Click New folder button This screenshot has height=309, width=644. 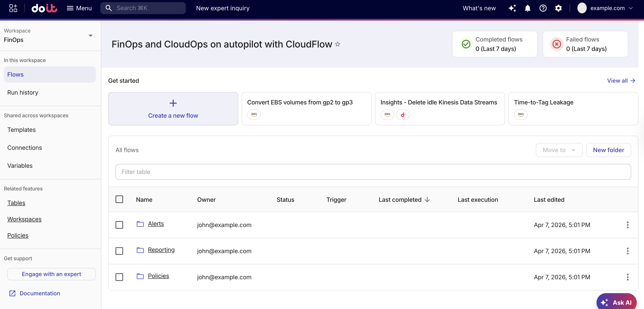pyautogui.click(x=608, y=150)
